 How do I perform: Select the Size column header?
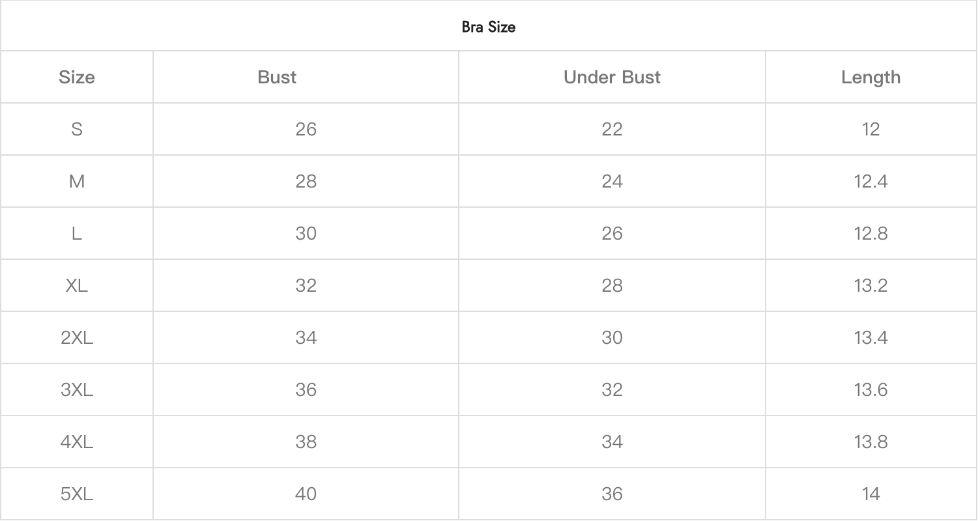point(77,77)
